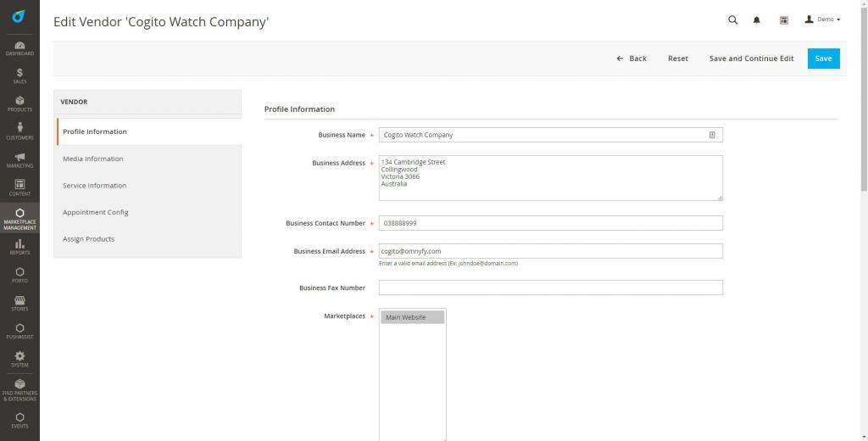868x441 pixels.
Task: Open Find Partners & Extensions icon
Action: [x=19, y=391]
